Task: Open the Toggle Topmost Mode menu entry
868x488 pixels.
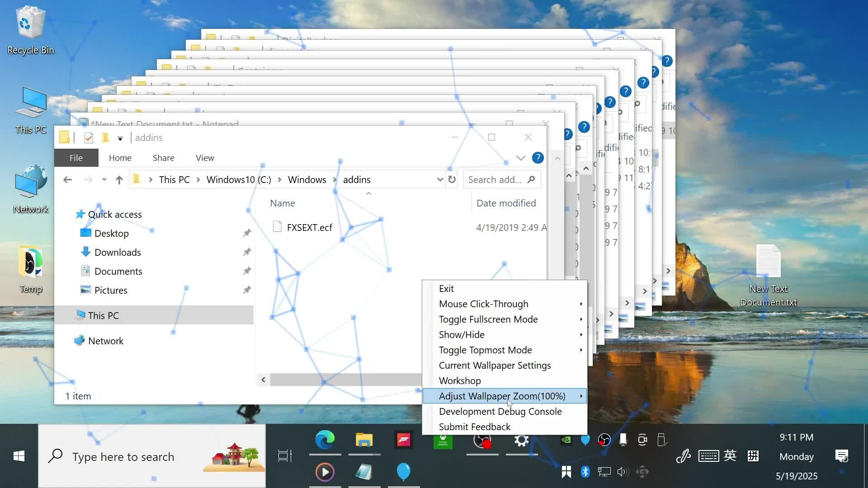Action: tap(485, 350)
